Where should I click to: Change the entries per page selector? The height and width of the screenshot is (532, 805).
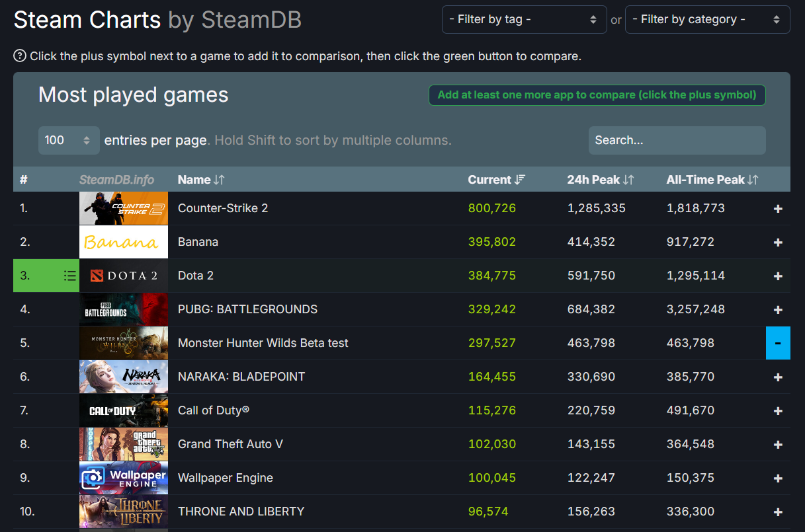[69, 140]
